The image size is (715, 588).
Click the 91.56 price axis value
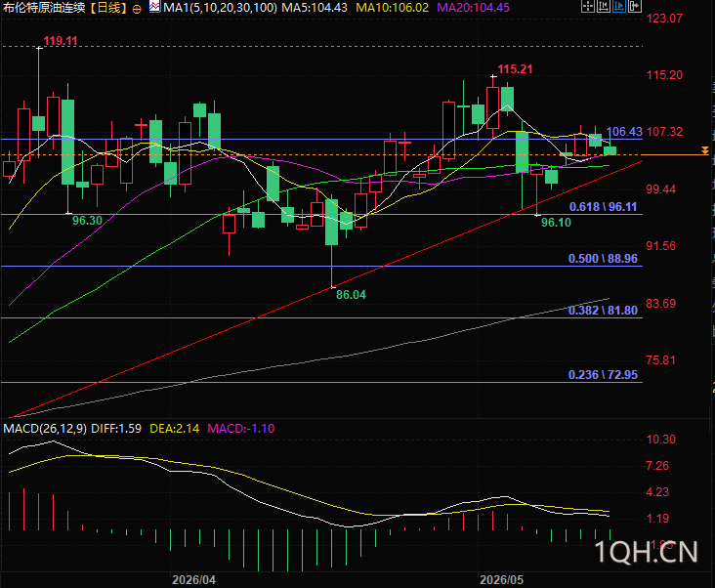pos(660,246)
